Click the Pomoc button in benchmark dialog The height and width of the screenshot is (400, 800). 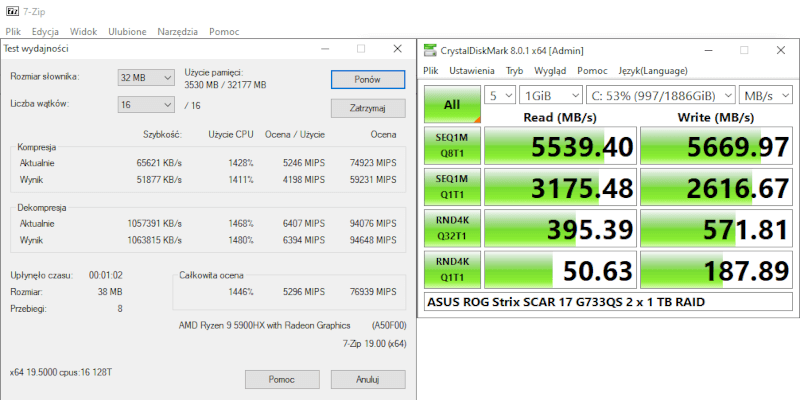tap(282, 380)
